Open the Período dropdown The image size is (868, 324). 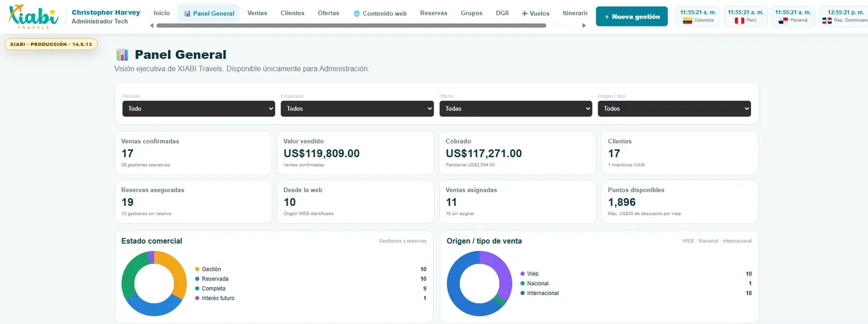tap(199, 109)
